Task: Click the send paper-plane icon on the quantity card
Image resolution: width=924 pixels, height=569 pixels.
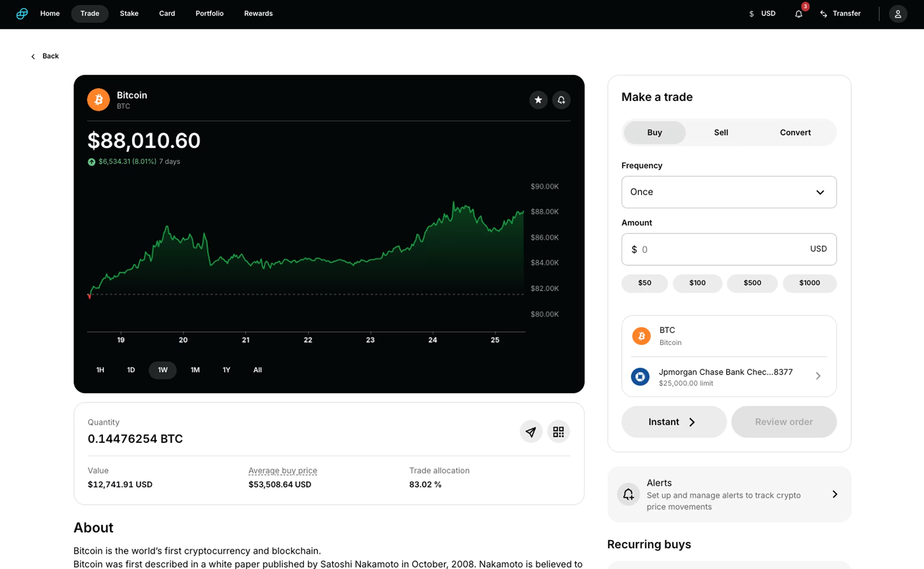Action: 531,431
